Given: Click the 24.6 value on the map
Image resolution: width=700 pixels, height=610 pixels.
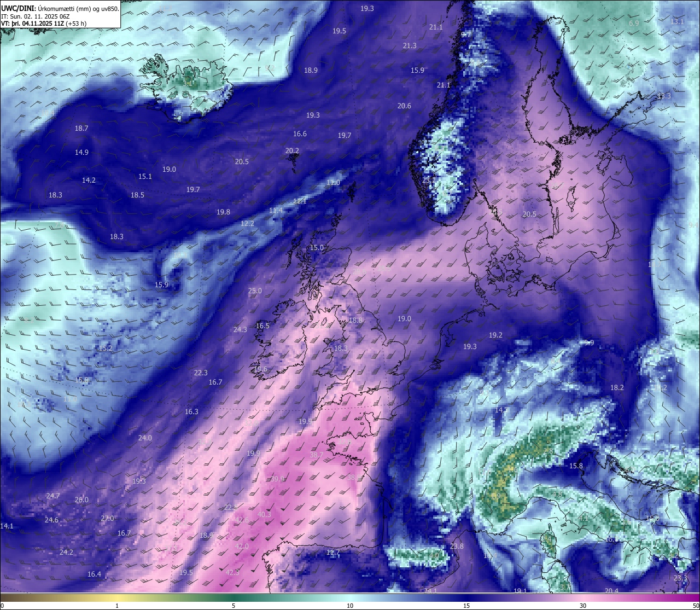Looking at the screenshot, I should click(51, 520).
